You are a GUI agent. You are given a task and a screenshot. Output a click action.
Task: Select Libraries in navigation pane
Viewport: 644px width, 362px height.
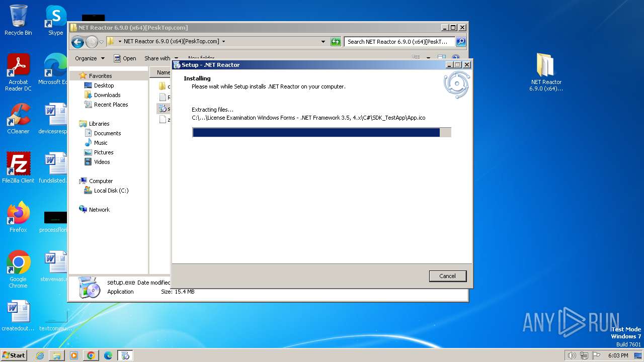coord(99,124)
